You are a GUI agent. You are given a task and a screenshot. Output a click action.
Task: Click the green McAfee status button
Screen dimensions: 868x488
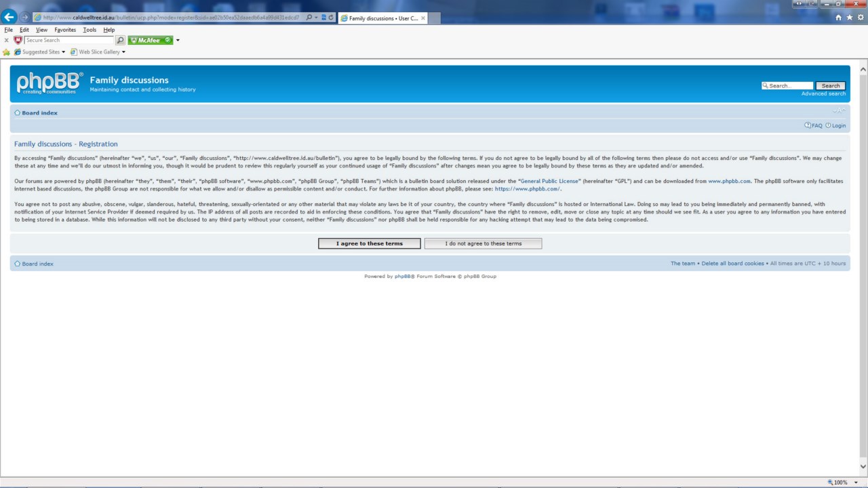151,40
